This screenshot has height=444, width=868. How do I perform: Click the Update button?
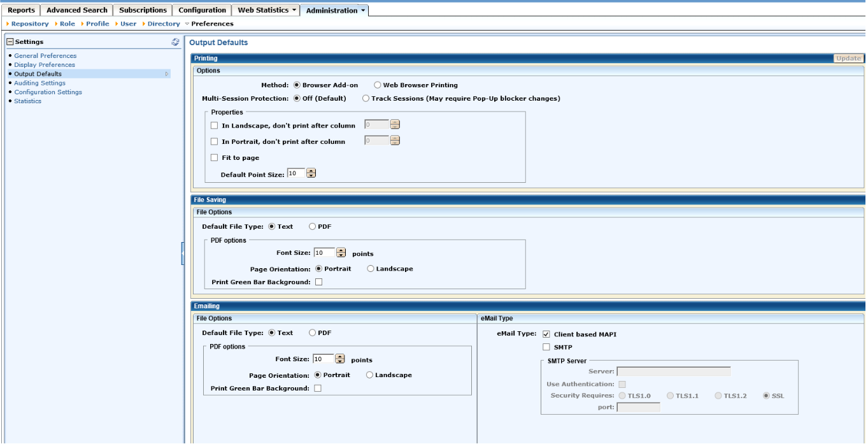848,59
